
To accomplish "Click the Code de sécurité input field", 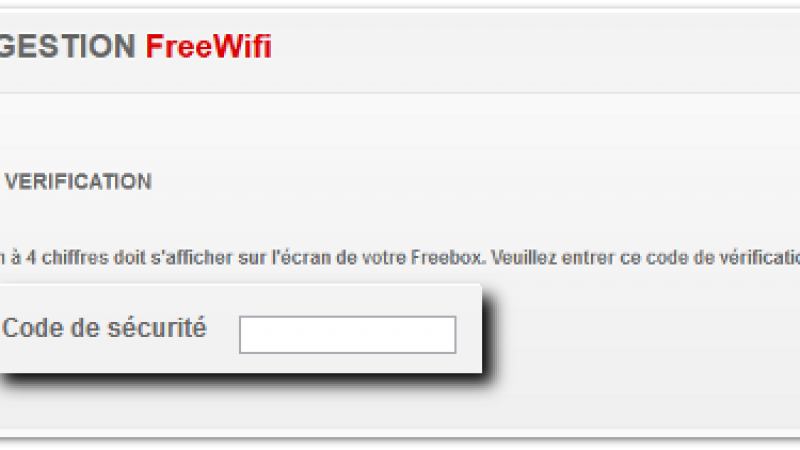I will (x=347, y=335).
